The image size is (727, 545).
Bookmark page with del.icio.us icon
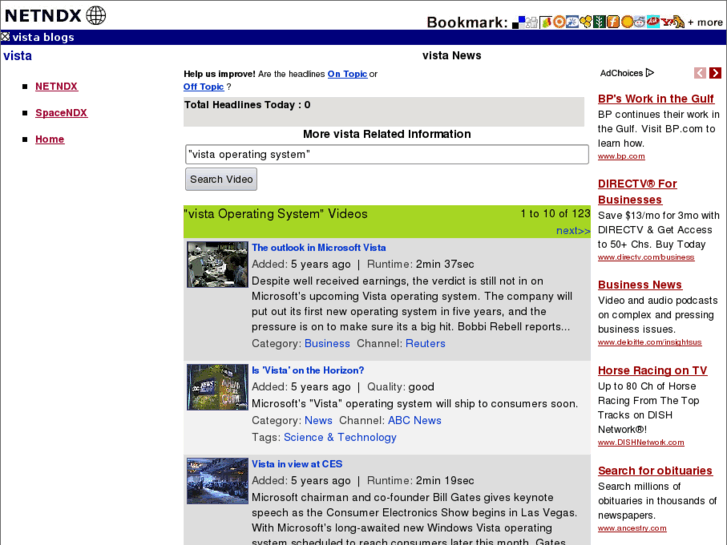coord(518,22)
